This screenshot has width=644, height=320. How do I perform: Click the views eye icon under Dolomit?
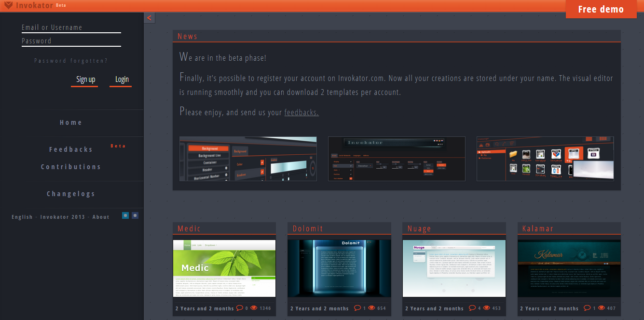point(371,308)
